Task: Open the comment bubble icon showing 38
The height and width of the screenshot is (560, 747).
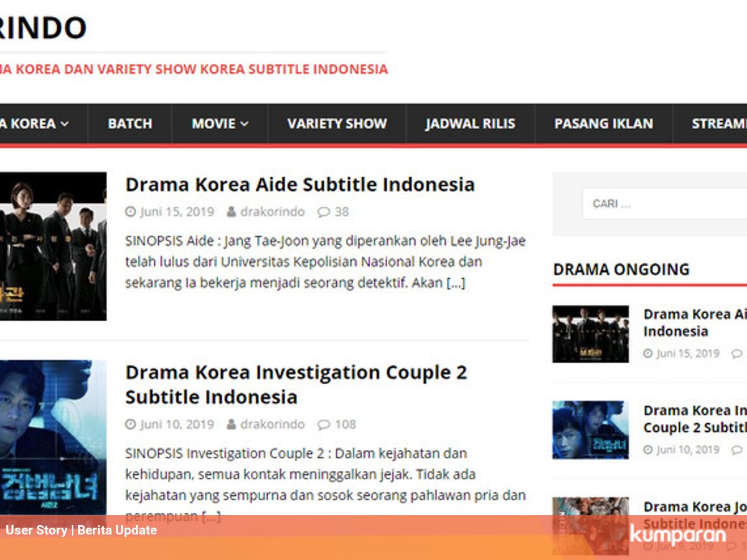Action: click(324, 212)
